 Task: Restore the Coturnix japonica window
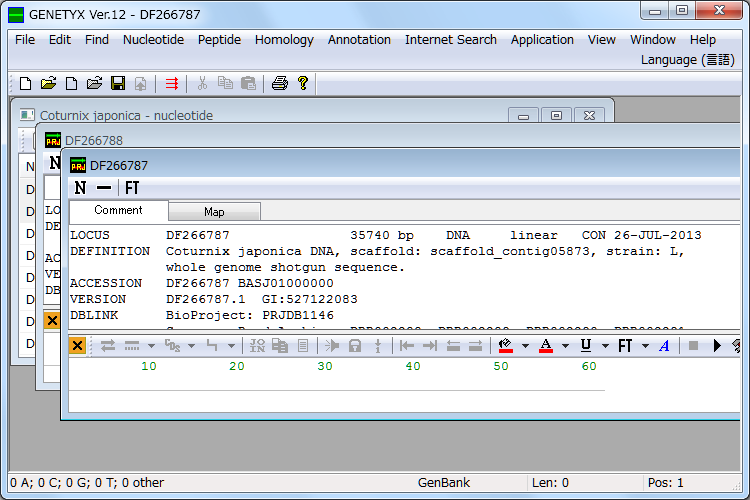pos(556,116)
